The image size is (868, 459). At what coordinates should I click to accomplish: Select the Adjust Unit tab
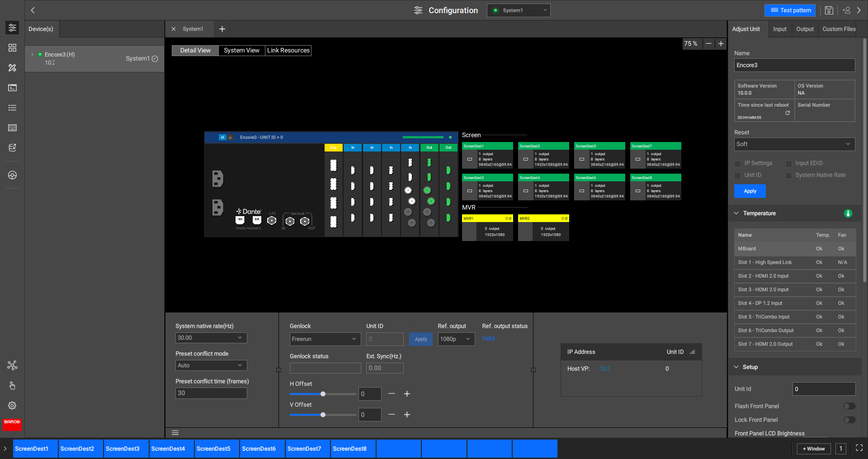(x=746, y=29)
